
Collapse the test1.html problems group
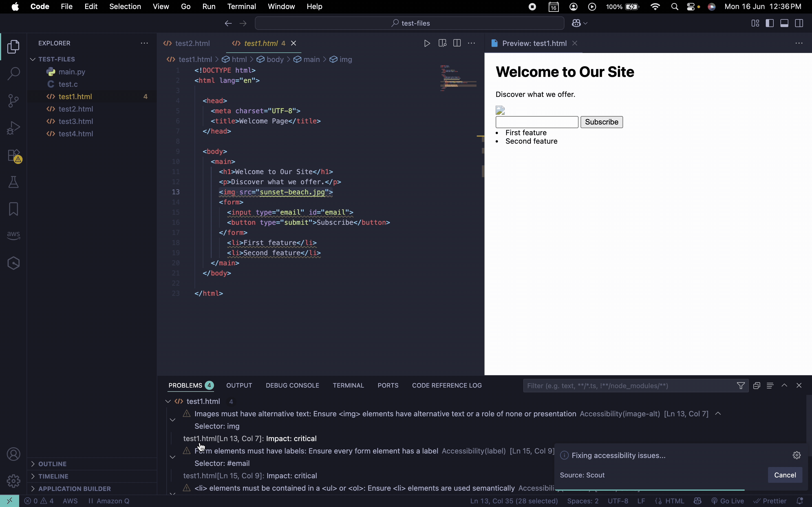click(168, 401)
